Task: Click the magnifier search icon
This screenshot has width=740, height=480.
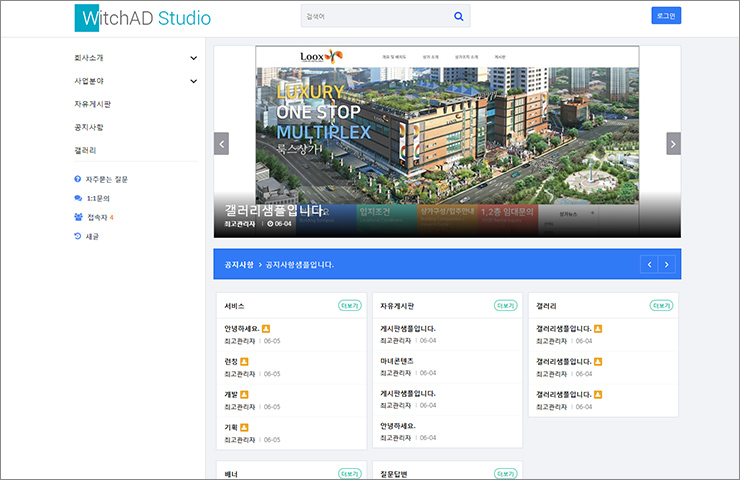Action: (x=458, y=17)
